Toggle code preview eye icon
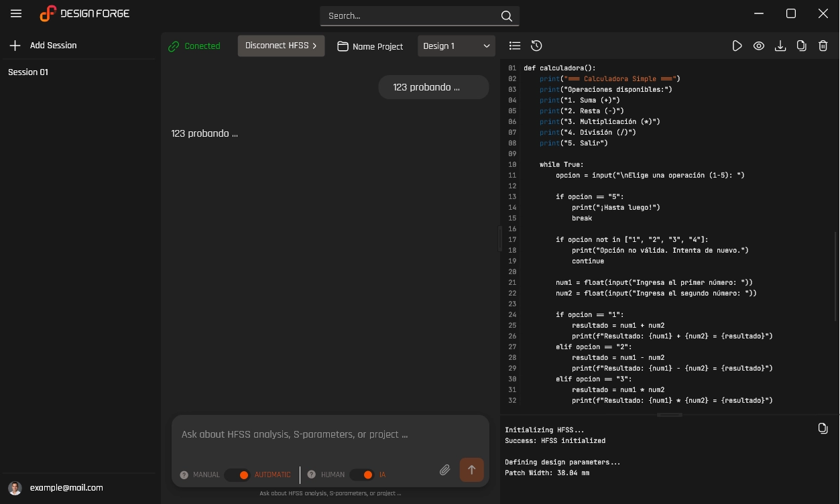 pos(759,46)
